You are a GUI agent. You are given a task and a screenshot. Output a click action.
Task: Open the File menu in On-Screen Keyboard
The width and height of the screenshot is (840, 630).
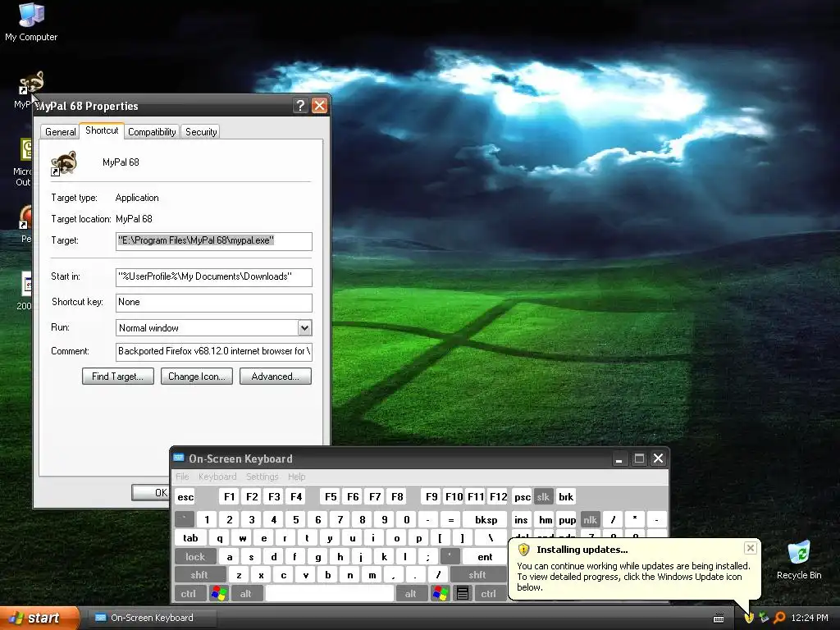[x=182, y=477]
